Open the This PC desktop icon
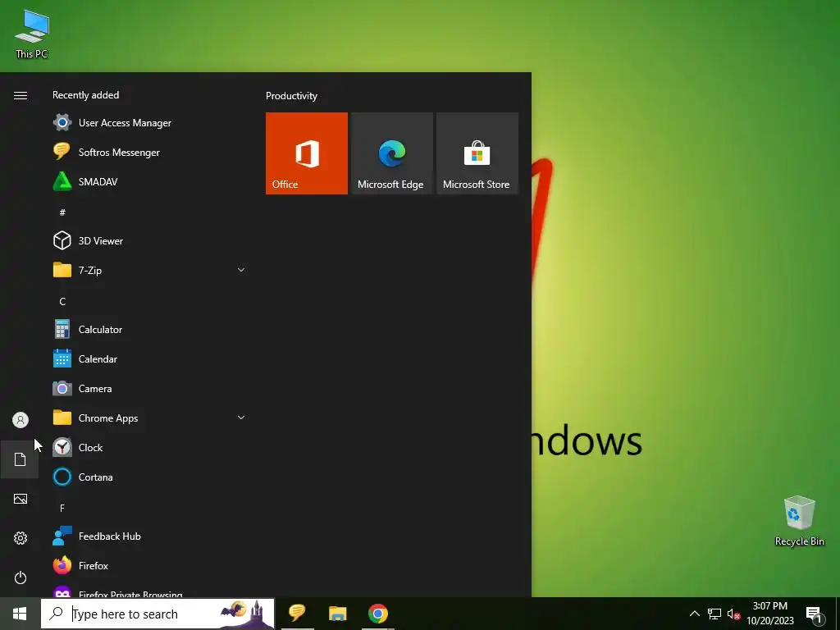The image size is (840, 630). point(32,34)
